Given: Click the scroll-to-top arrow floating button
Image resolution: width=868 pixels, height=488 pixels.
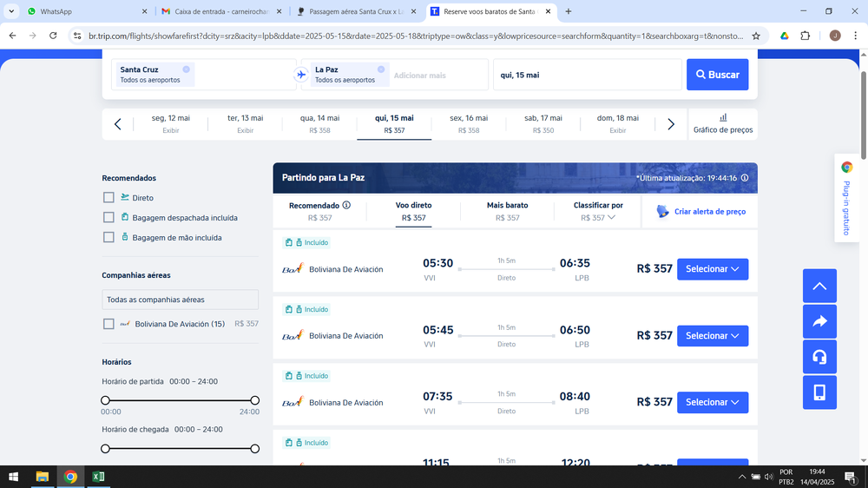Looking at the screenshot, I should [819, 286].
